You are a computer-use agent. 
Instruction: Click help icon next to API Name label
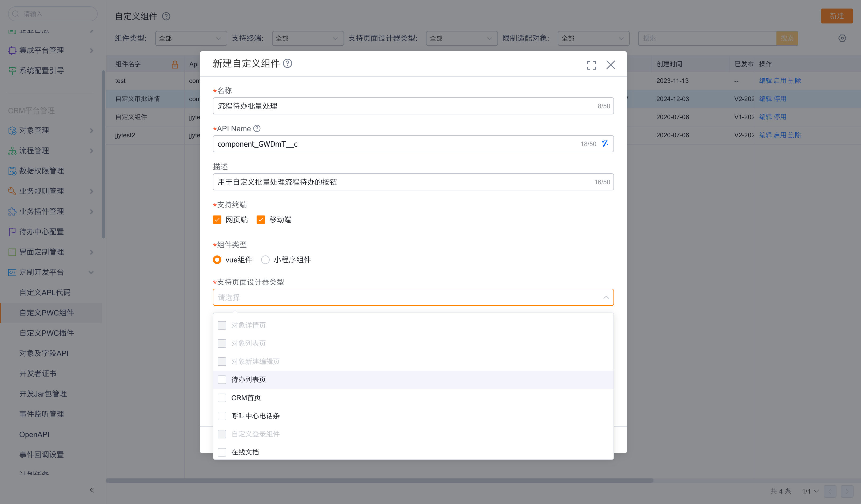tap(257, 129)
